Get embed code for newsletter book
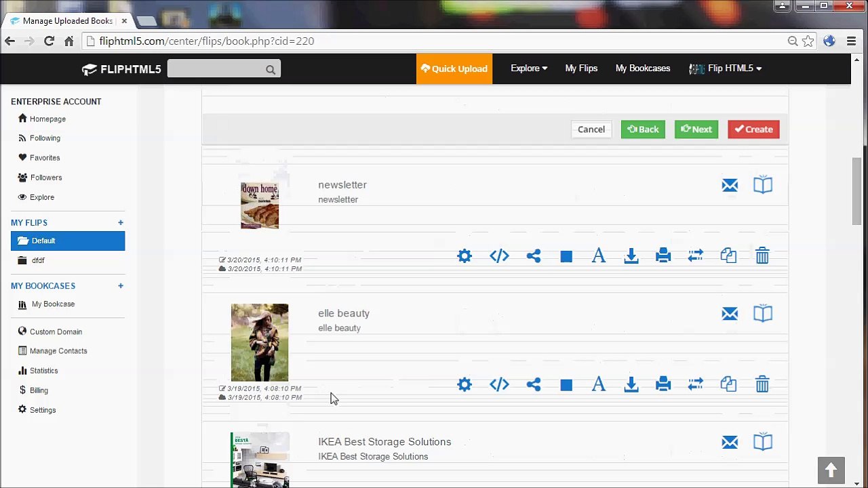This screenshot has height=488, width=868. tap(499, 256)
